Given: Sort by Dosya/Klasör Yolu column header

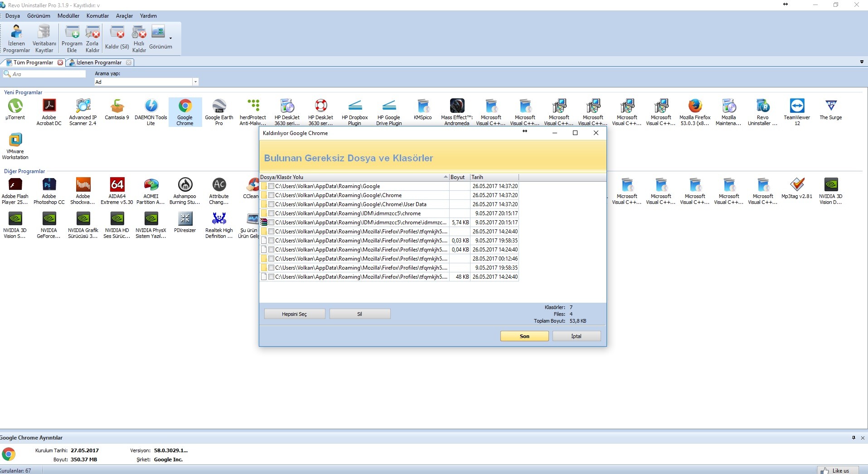Looking at the screenshot, I should coord(354,177).
